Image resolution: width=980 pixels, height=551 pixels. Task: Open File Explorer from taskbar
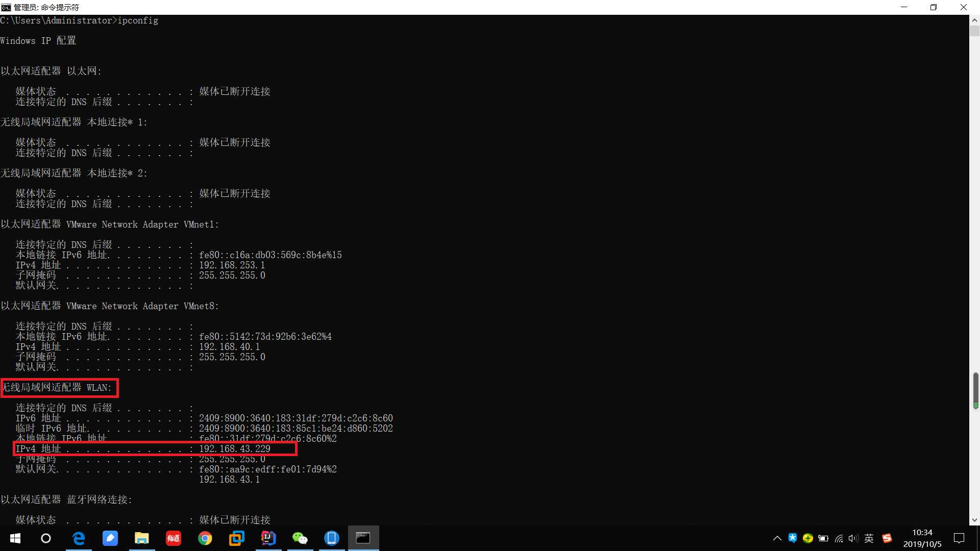tap(142, 538)
